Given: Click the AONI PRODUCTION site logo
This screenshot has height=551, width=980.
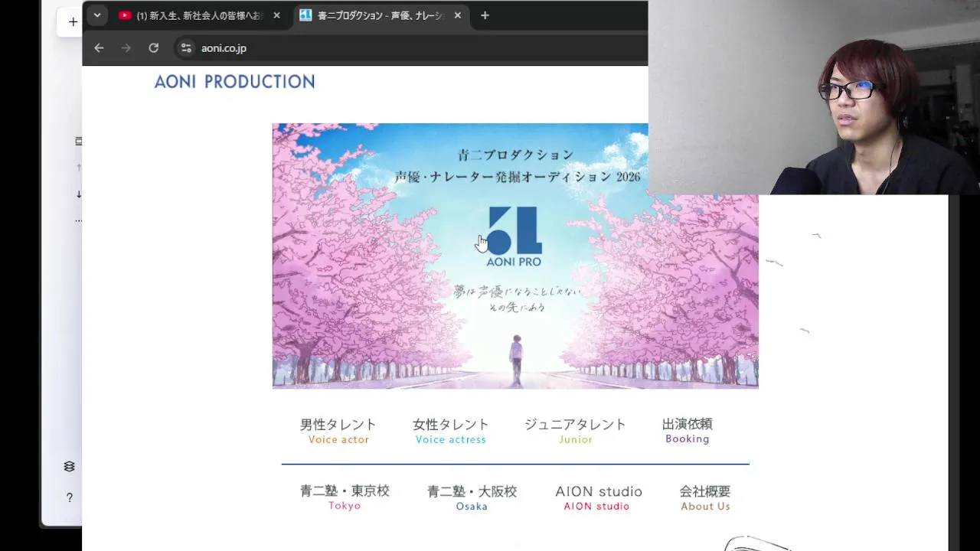Looking at the screenshot, I should [x=234, y=82].
